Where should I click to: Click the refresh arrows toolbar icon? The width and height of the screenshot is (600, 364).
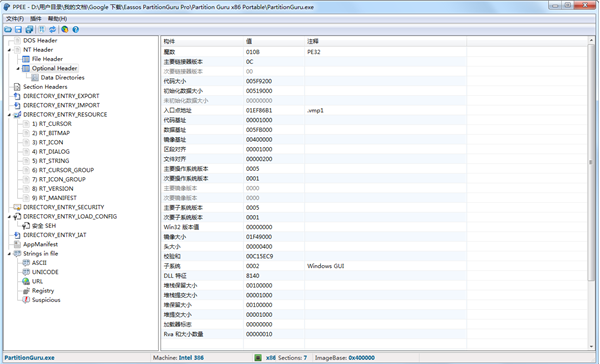[52, 29]
